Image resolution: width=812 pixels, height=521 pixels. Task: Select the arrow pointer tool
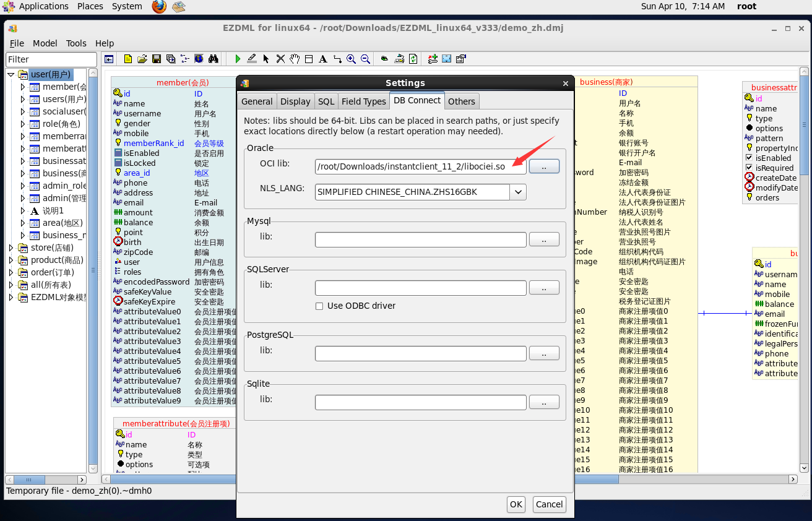(x=266, y=59)
